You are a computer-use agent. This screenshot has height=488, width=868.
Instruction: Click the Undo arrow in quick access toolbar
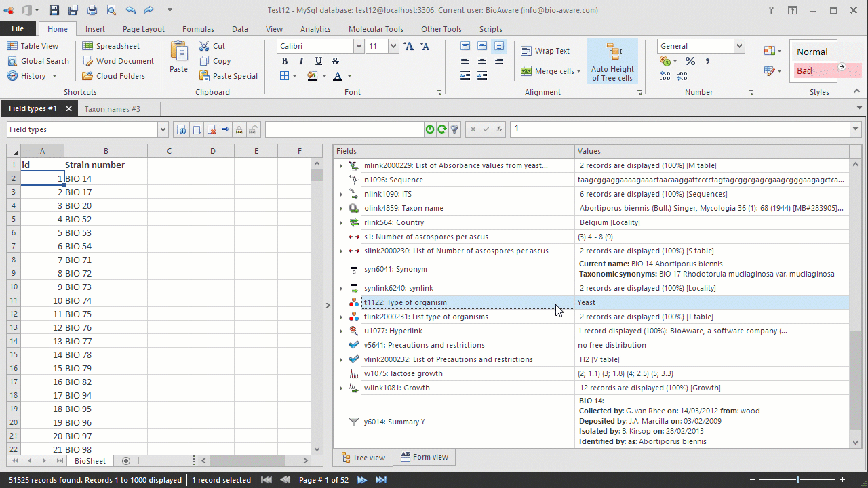pyautogui.click(x=130, y=10)
